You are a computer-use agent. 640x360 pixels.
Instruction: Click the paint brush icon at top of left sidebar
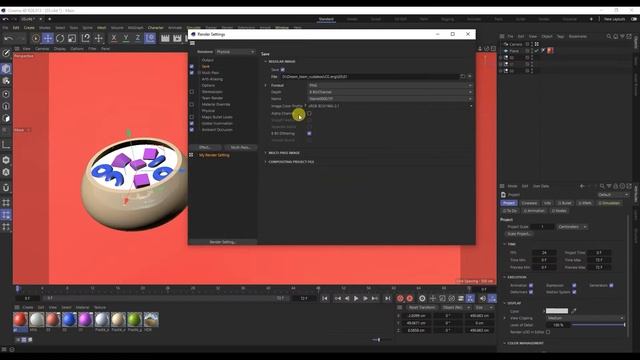[6, 53]
